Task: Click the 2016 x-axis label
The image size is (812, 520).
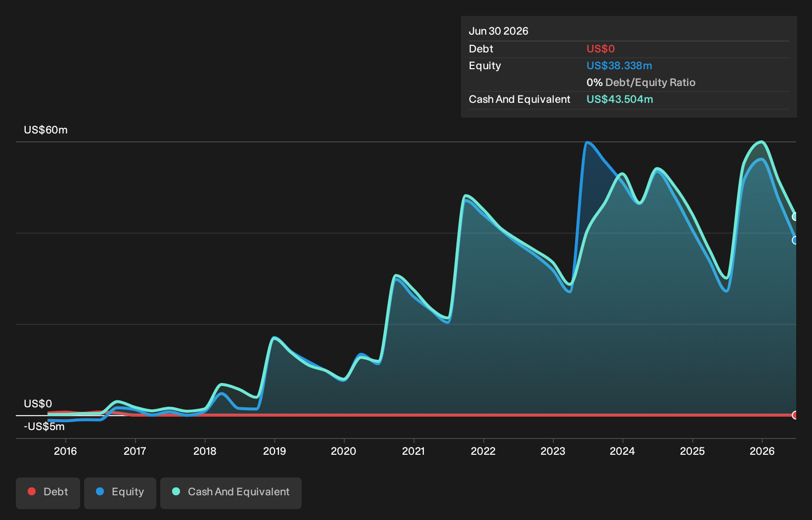Action: (x=65, y=451)
